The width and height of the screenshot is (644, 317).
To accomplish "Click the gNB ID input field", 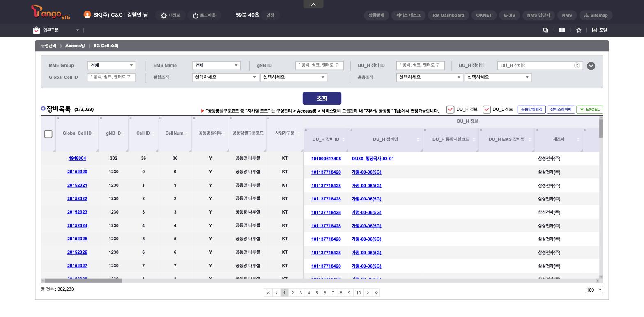I will pos(320,65).
